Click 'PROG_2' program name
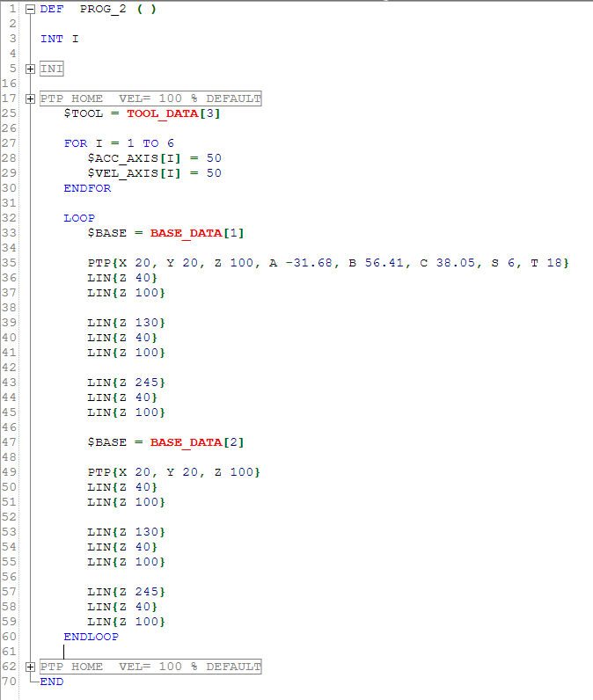 click(x=103, y=9)
